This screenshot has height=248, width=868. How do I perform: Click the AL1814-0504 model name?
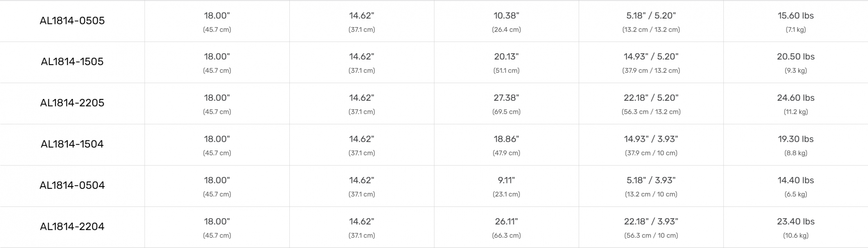click(72, 185)
